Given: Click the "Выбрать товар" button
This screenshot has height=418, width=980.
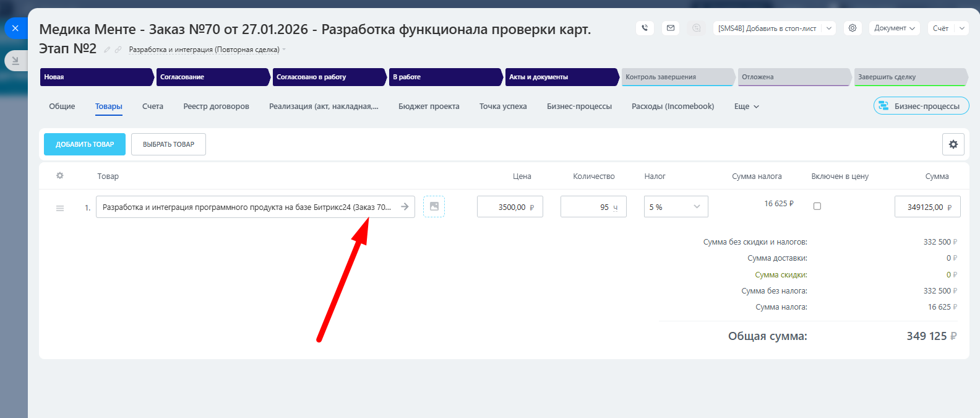Looking at the screenshot, I should (x=168, y=144).
